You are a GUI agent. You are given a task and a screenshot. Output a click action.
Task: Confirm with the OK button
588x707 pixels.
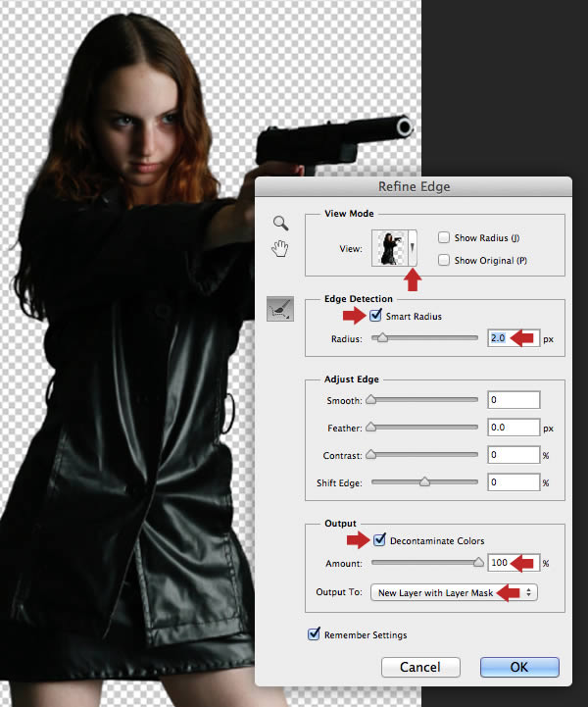pyautogui.click(x=519, y=667)
